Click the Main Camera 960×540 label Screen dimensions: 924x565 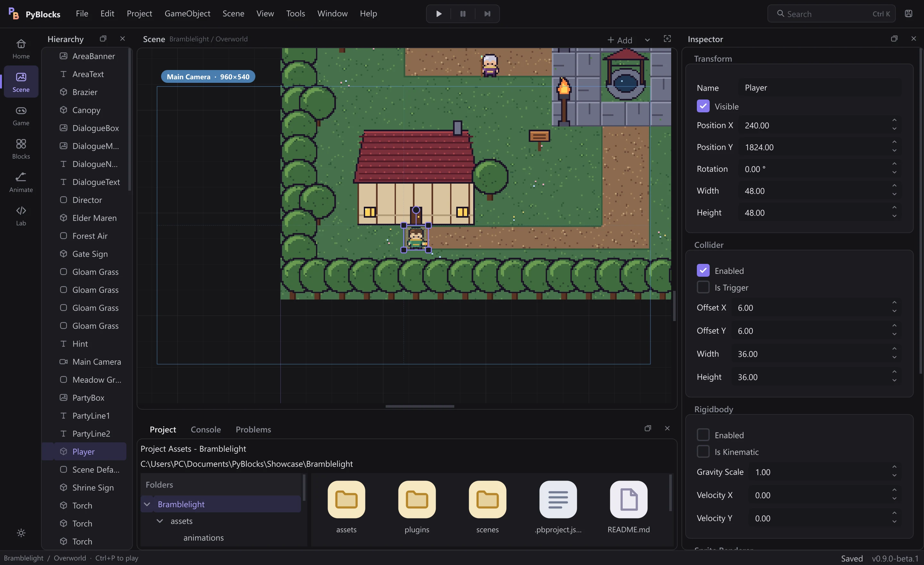(x=208, y=76)
